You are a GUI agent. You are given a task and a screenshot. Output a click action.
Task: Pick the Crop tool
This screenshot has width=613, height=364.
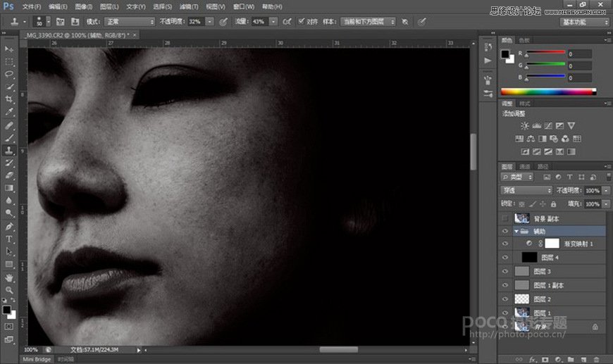pyautogui.click(x=10, y=99)
